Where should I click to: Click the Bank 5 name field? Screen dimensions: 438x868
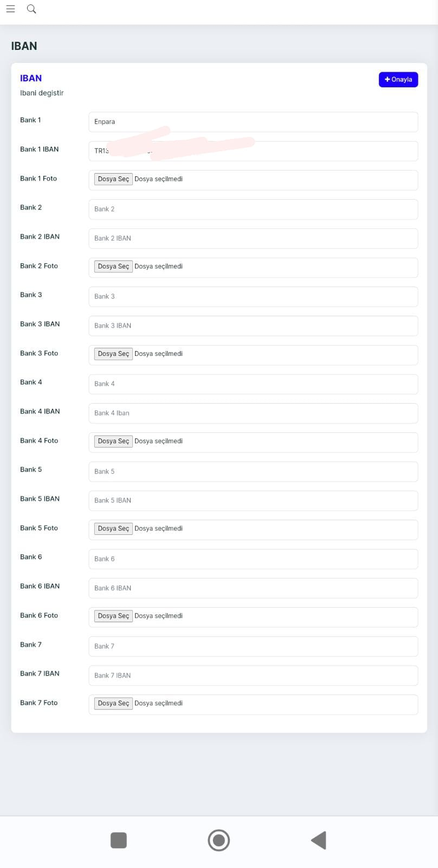point(253,471)
